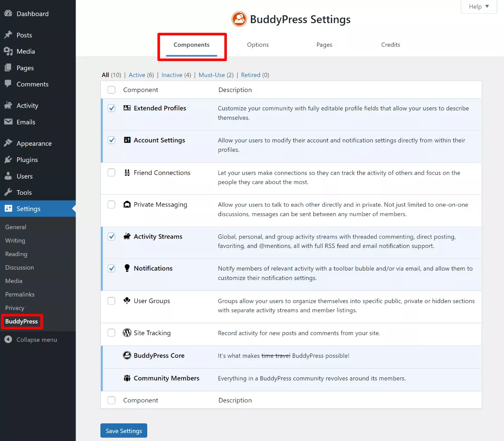Click the Private Messaging component name
The height and width of the screenshot is (441, 504).
point(161,204)
